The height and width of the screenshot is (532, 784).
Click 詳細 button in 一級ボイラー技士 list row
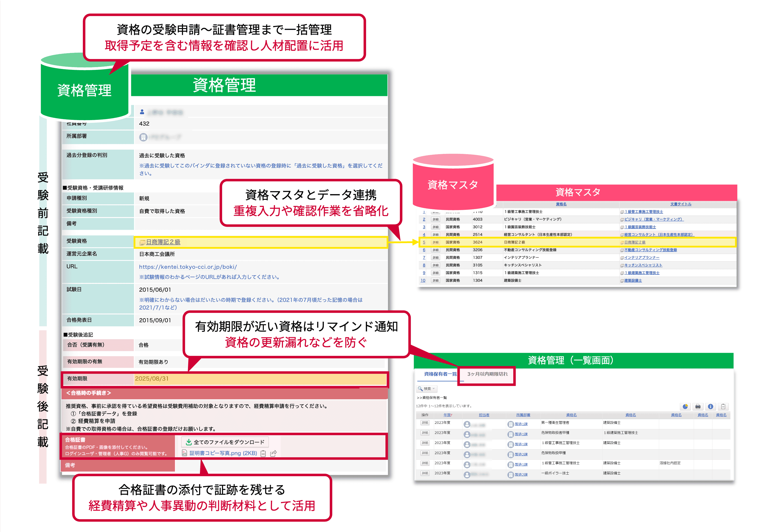pyautogui.click(x=425, y=473)
